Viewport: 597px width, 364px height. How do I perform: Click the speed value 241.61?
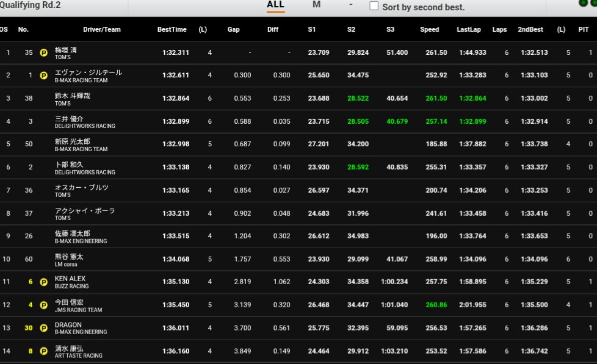pos(436,213)
